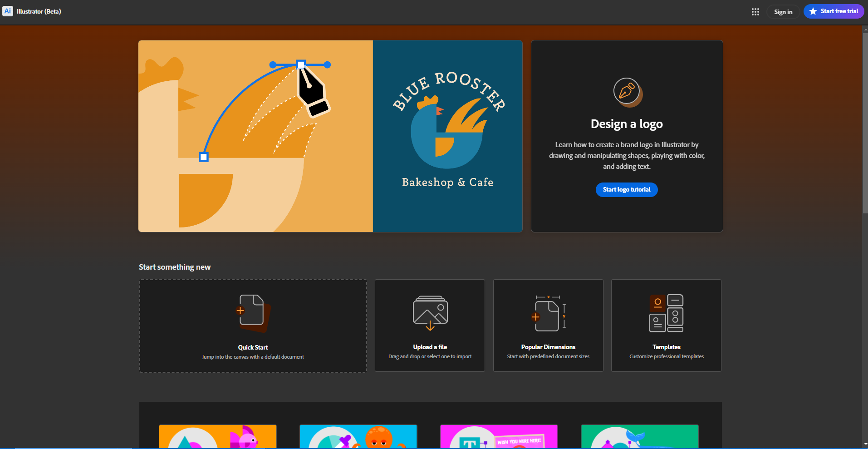This screenshot has height=449, width=868.
Task: Click the Illustrator Ai logo icon
Action: [x=8, y=11]
